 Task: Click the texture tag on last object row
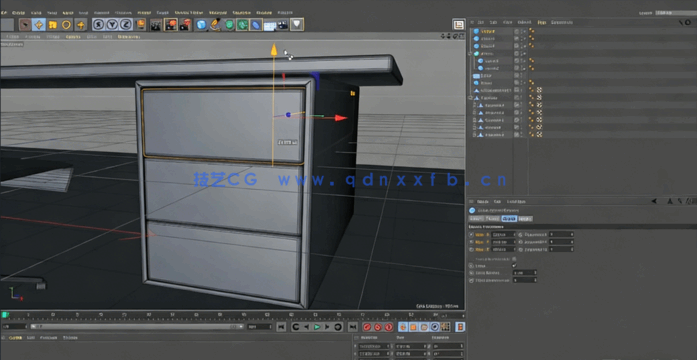(x=539, y=135)
